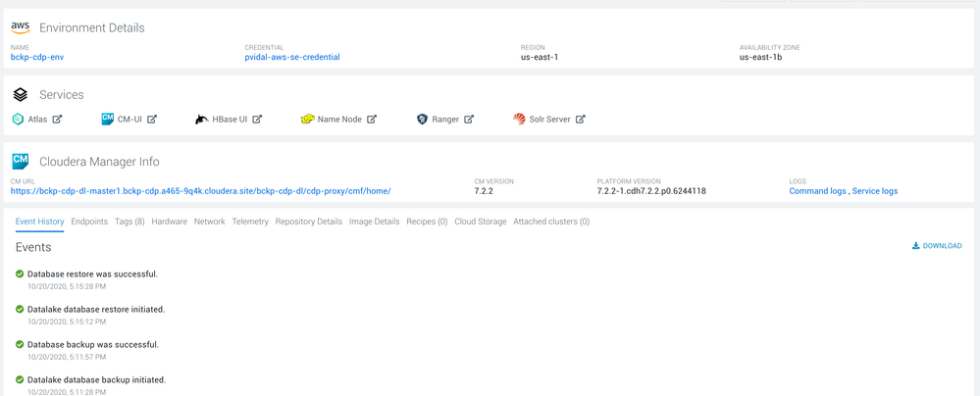Click the Ranger shield icon
This screenshot has height=396, width=980.
[x=423, y=120]
